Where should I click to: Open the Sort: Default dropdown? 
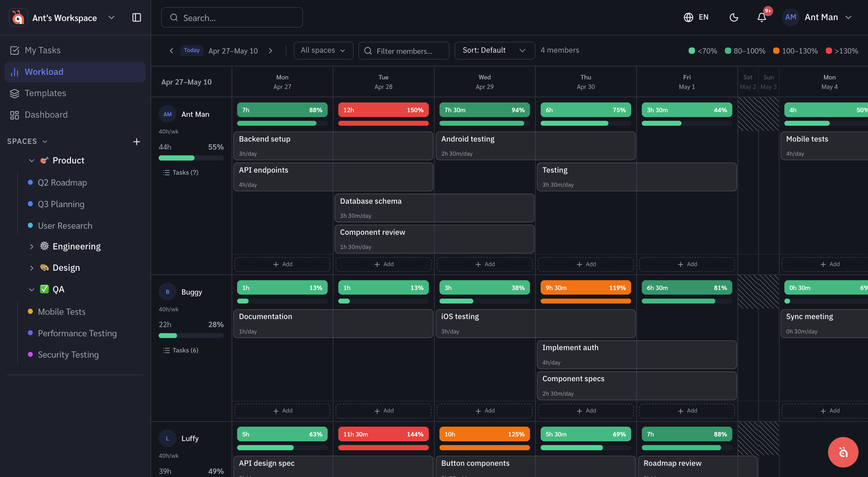[x=494, y=50]
